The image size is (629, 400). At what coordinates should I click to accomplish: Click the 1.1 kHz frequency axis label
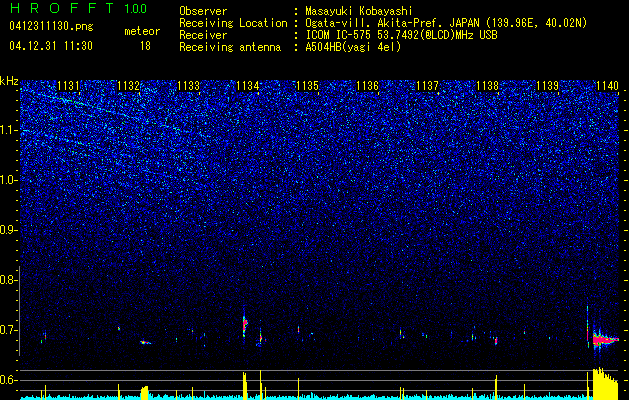(x=8, y=130)
